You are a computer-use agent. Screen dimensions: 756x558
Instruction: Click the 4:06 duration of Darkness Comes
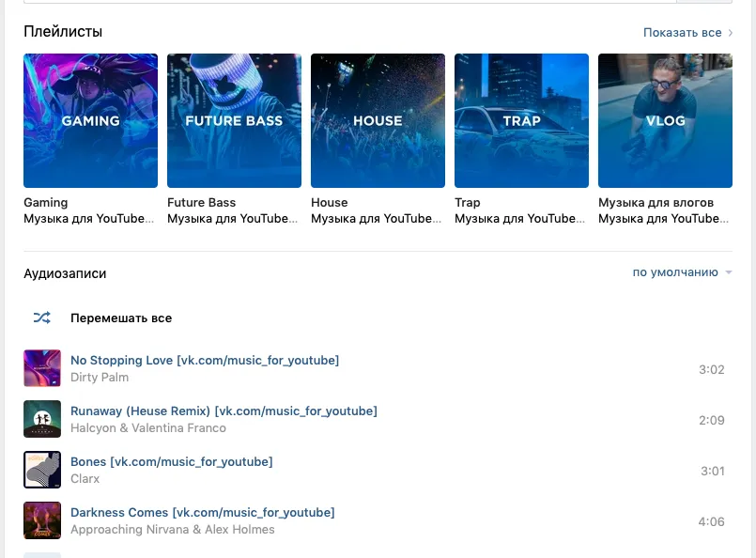(712, 521)
